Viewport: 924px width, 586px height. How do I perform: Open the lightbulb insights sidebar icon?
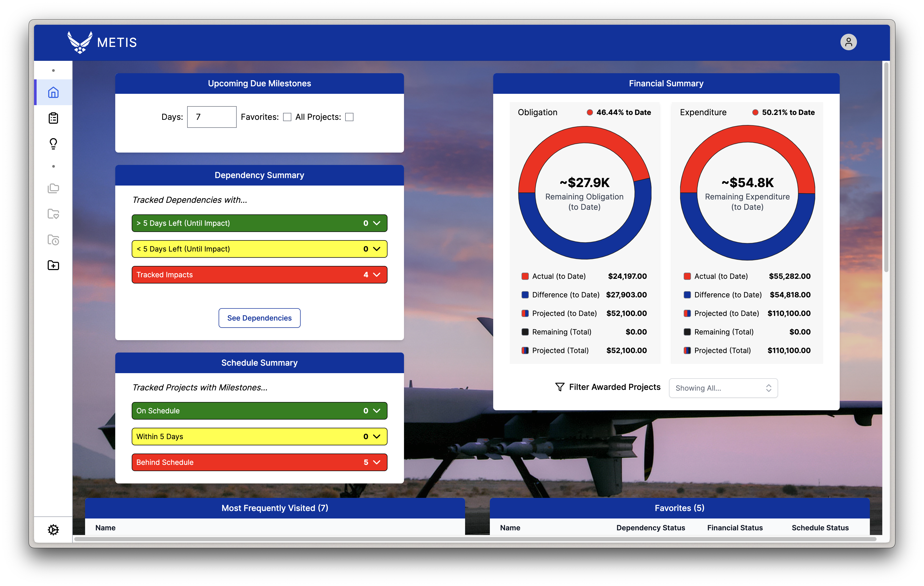click(x=53, y=144)
